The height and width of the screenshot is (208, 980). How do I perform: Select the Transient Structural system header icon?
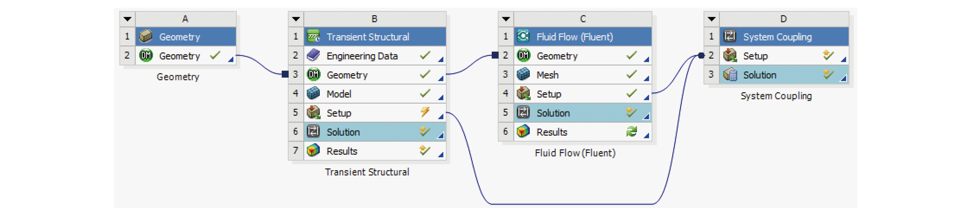[313, 37]
